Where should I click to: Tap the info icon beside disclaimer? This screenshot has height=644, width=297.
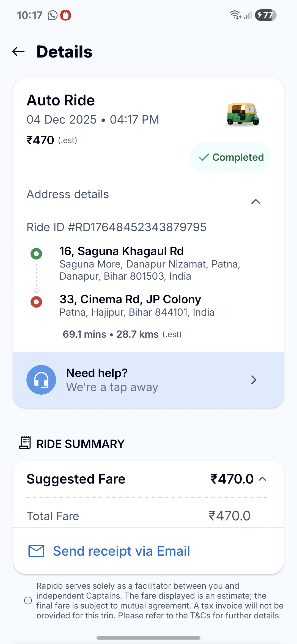pyautogui.click(x=28, y=601)
